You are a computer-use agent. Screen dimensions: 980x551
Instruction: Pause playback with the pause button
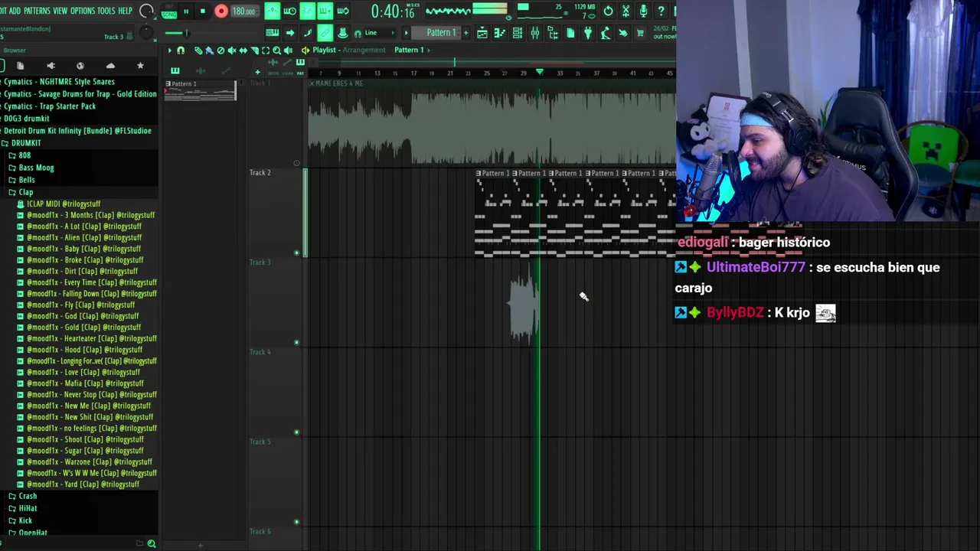tap(186, 11)
